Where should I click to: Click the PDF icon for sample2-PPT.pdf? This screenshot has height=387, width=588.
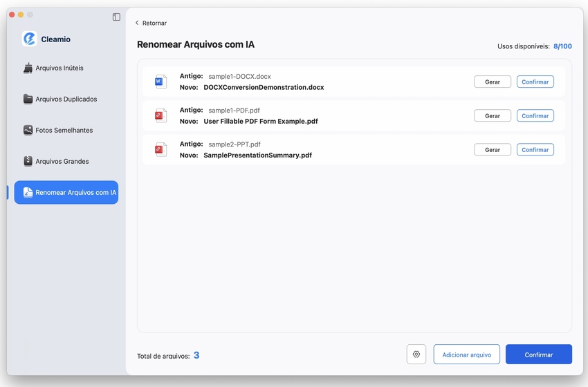[x=160, y=149]
